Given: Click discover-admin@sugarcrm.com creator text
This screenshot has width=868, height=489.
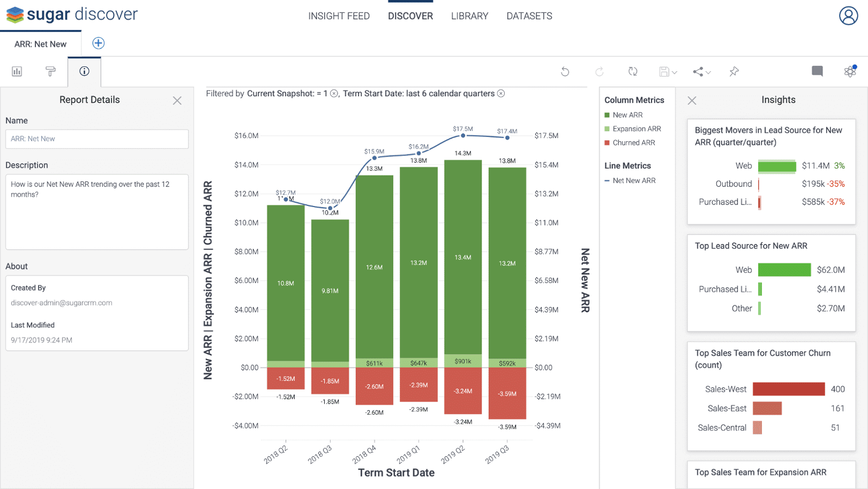Looking at the screenshot, I should tap(61, 303).
